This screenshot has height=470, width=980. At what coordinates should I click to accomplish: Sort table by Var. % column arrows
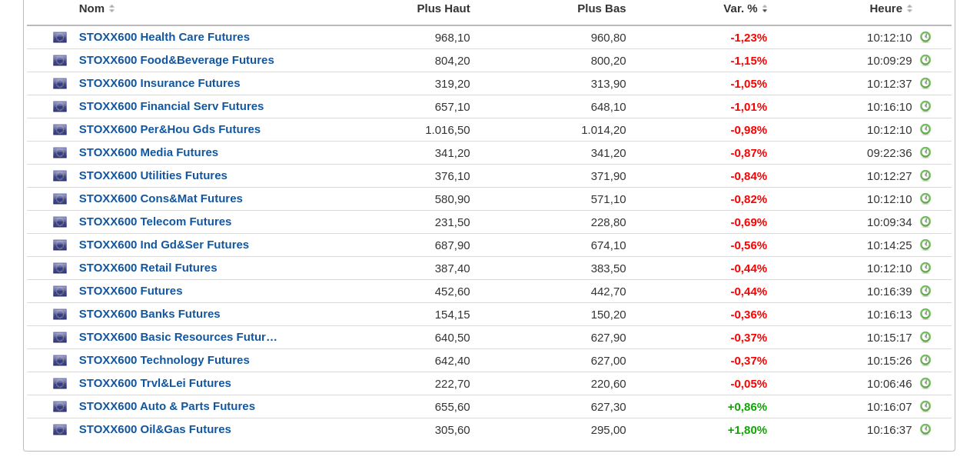(x=764, y=8)
